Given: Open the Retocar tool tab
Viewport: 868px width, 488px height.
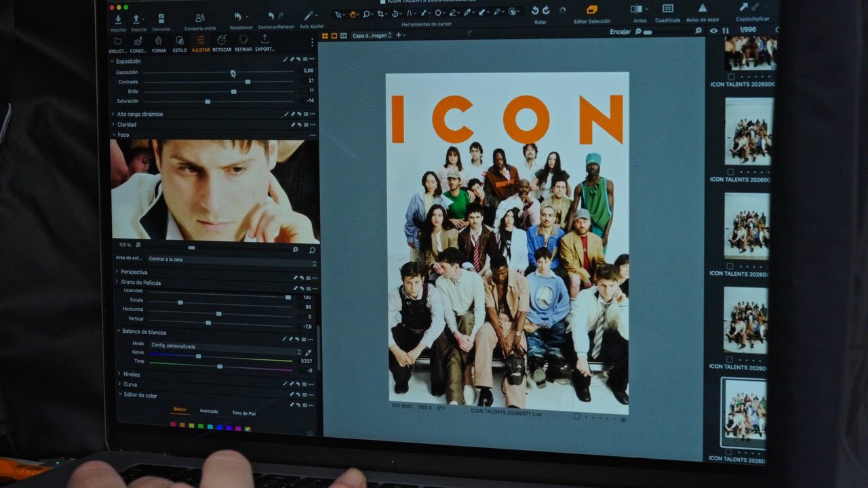Looking at the screenshot, I should (x=222, y=44).
